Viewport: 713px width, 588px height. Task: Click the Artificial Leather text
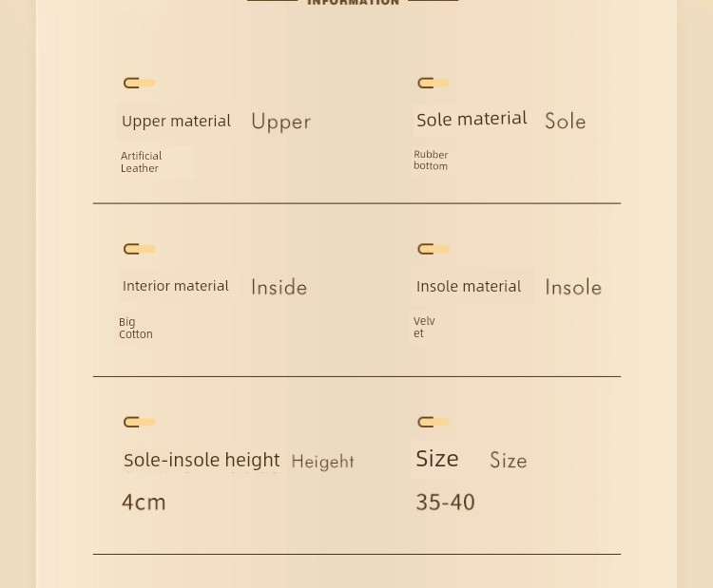pos(141,161)
